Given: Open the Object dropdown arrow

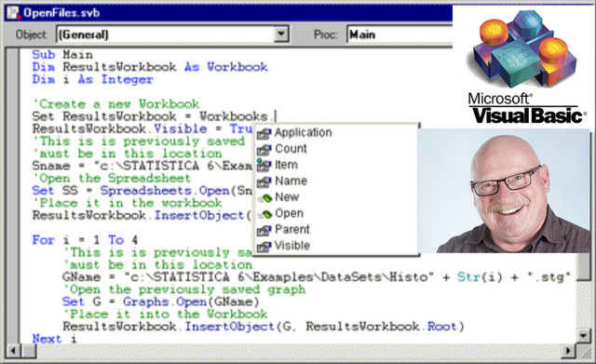Looking at the screenshot, I should (x=281, y=34).
